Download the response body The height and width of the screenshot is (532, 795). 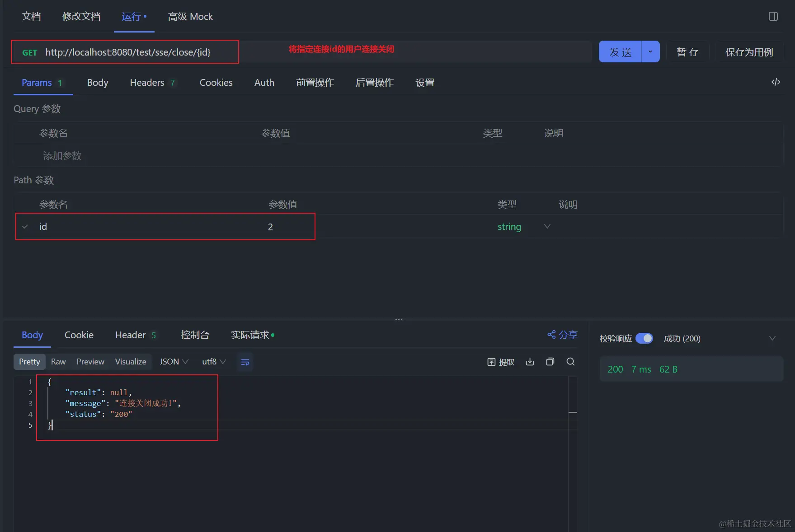coord(530,362)
